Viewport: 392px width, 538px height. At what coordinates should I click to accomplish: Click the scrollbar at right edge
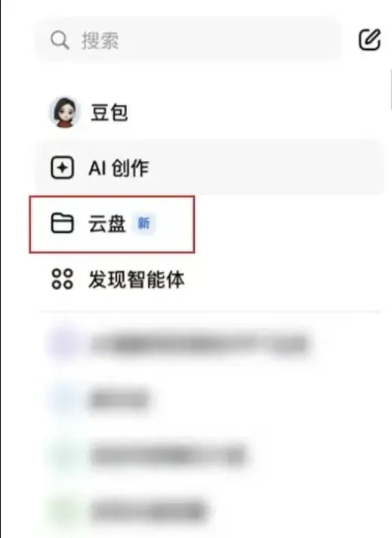[x=390, y=89]
